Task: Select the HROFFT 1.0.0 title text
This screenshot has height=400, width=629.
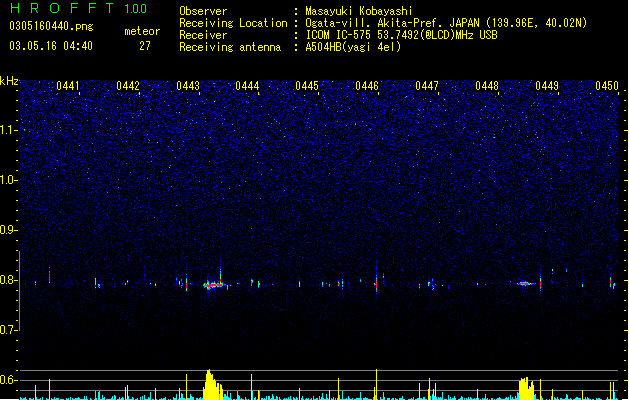Action: 78,8
